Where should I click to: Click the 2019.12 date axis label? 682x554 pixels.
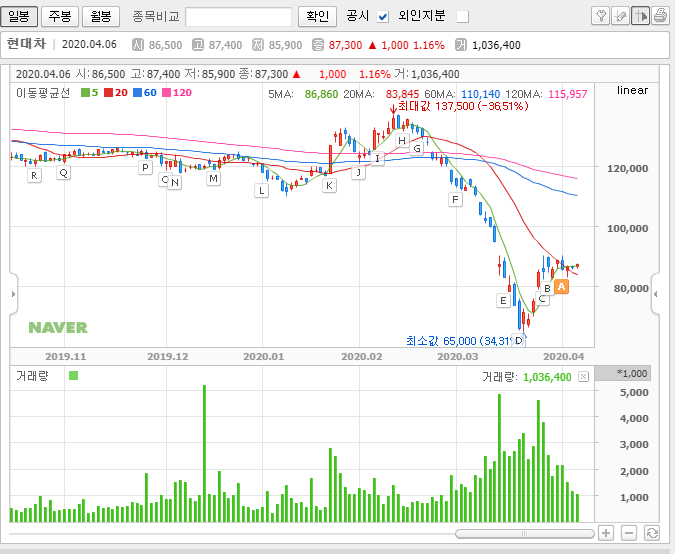tap(168, 357)
